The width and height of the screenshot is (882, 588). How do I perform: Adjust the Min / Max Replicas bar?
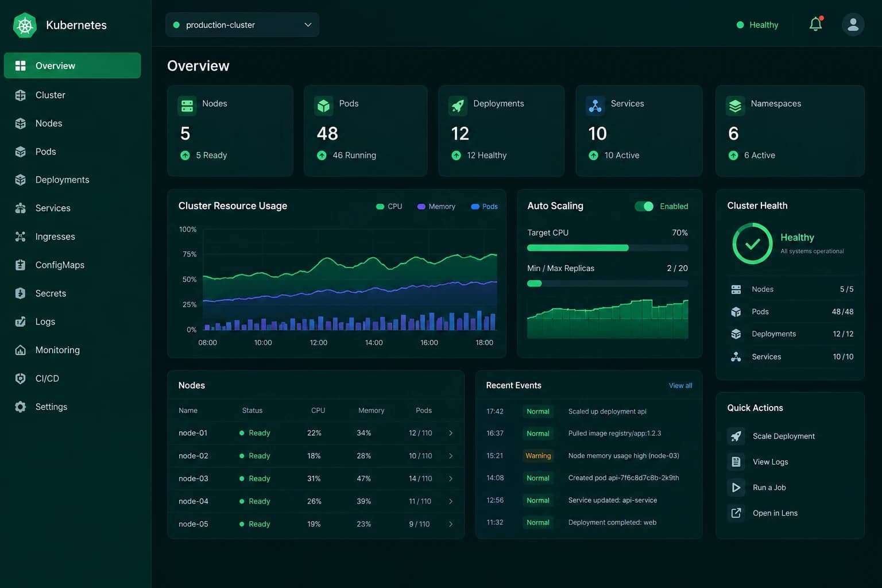[608, 284]
